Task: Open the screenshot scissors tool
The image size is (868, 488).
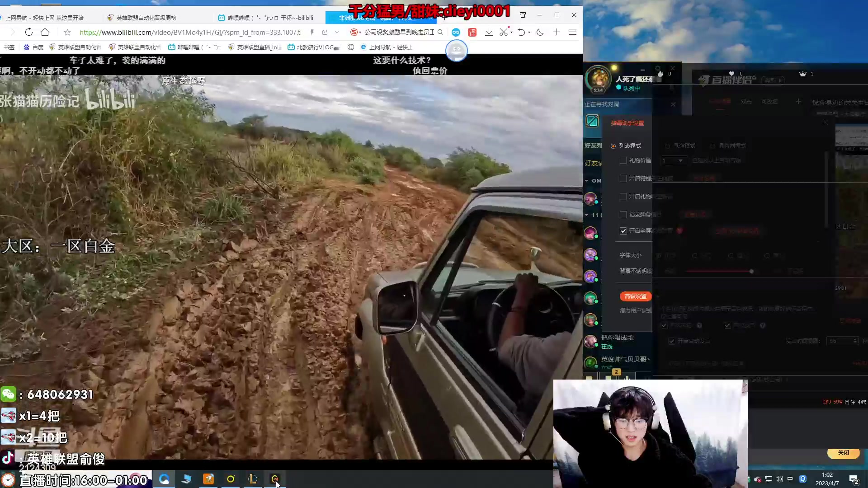Action: coord(503,32)
